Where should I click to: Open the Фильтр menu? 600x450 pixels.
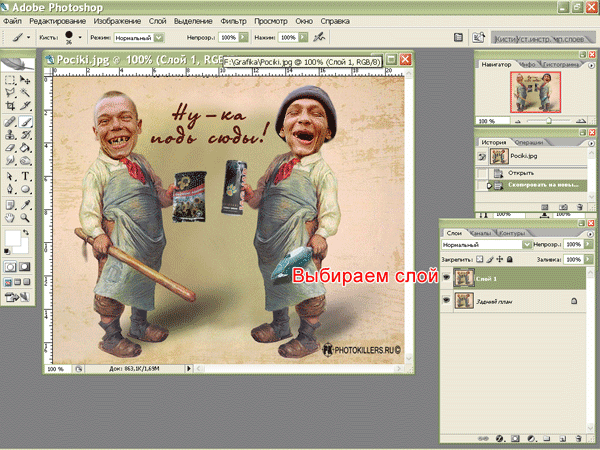[x=233, y=21]
